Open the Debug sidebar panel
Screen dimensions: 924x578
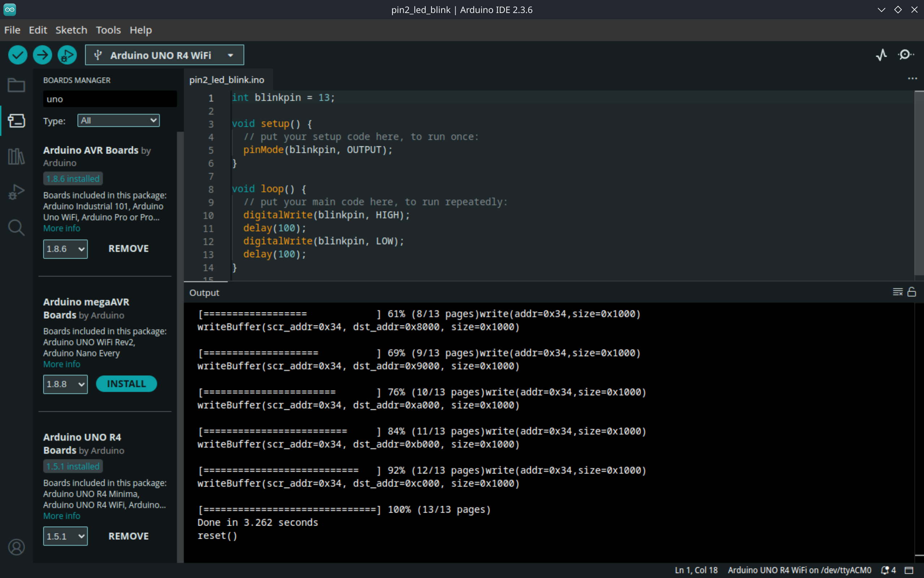coord(16,191)
